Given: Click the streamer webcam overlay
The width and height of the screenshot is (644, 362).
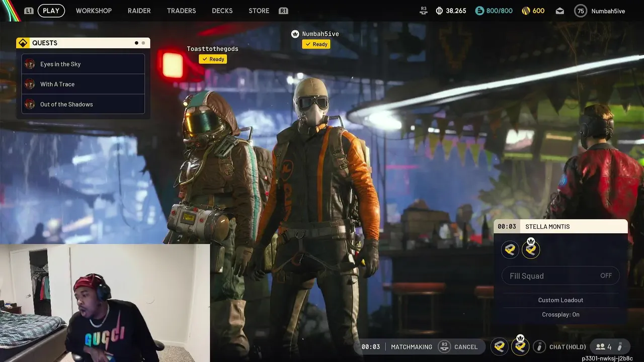Looking at the screenshot, I should pos(105,303).
